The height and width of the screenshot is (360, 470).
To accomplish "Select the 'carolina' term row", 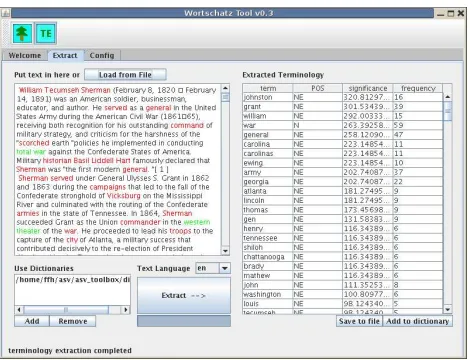I will point(343,144).
